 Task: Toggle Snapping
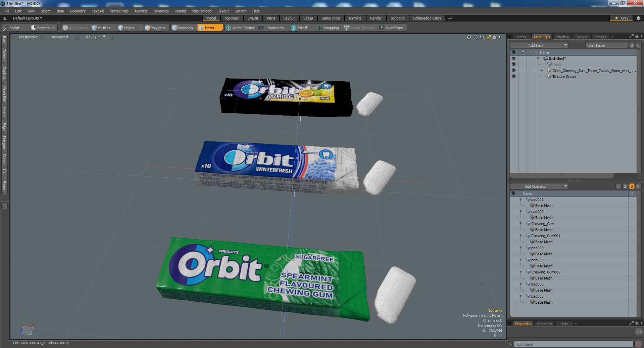point(328,28)
